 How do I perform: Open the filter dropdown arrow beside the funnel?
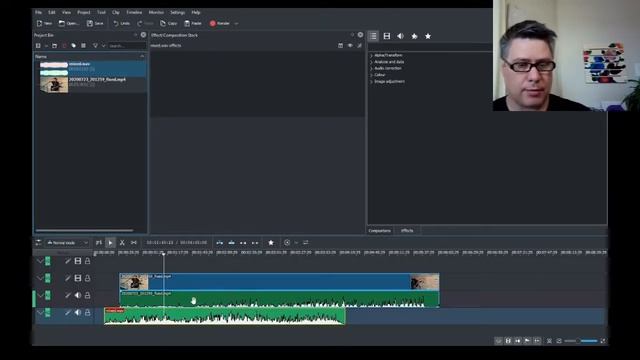[x=103, y=46]
